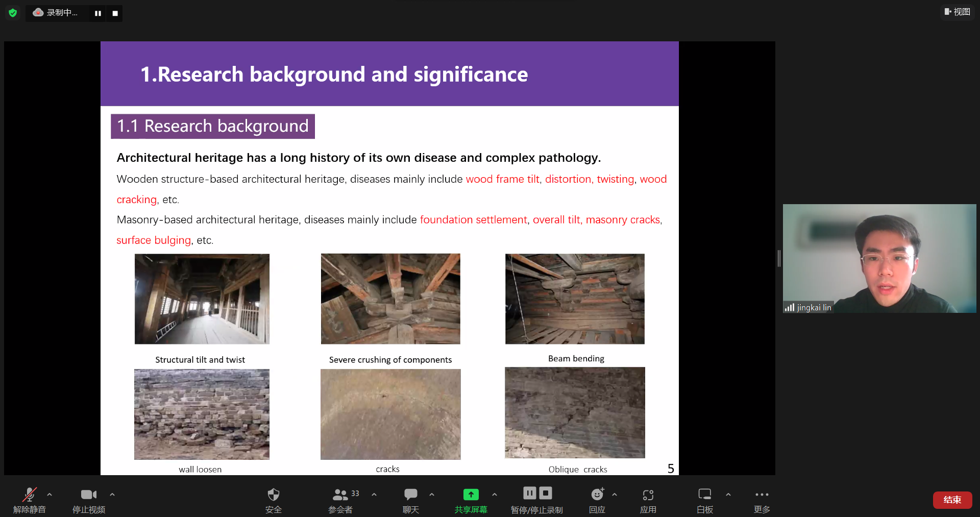Image resolution: width=980 pixels, height=517 pixels.
Task: Expand share screen options arrow
Action: 495,494
